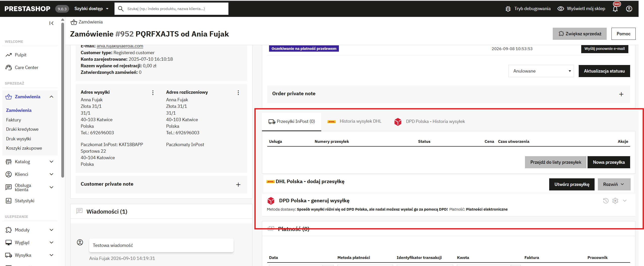644x266 pixels.
Task: Click Aktualizacja statusu button
Action: pyautogui.click(x=604, y=71)
